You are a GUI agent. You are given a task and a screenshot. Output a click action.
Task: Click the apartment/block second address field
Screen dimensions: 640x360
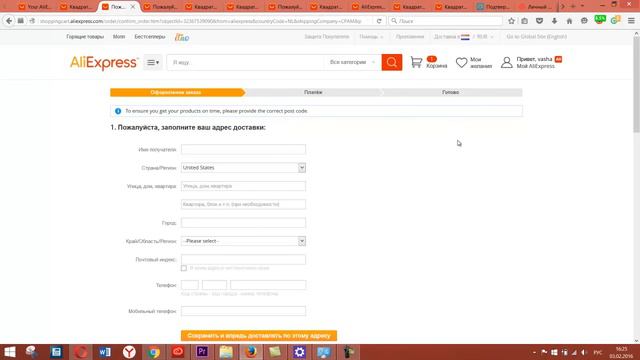(x=243, y=204)
